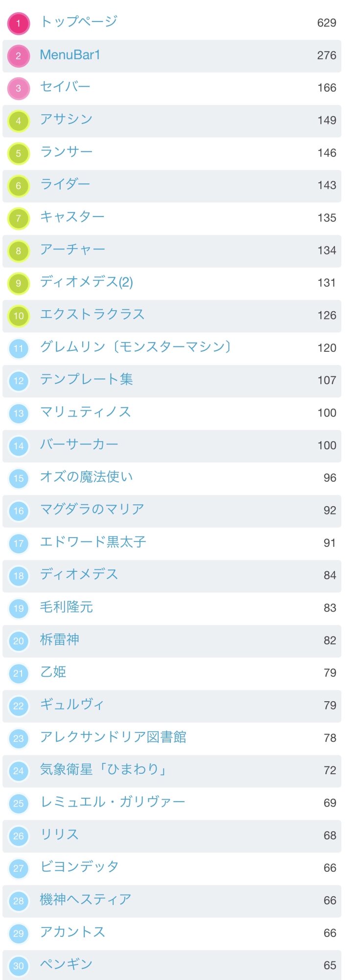This screenshot has width=351, height=980.
Task: Open the セイバー page
Action: pos(65,87)
